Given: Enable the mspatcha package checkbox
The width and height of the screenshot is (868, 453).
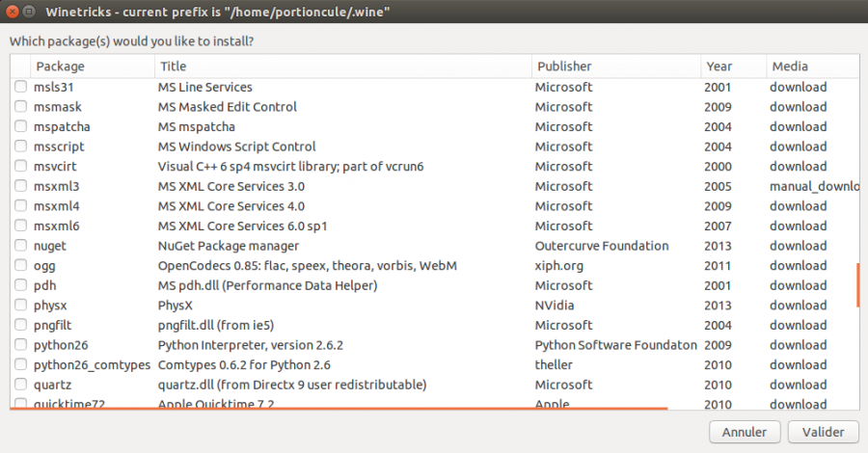Looking at the screenshot, I should point(20,126).
